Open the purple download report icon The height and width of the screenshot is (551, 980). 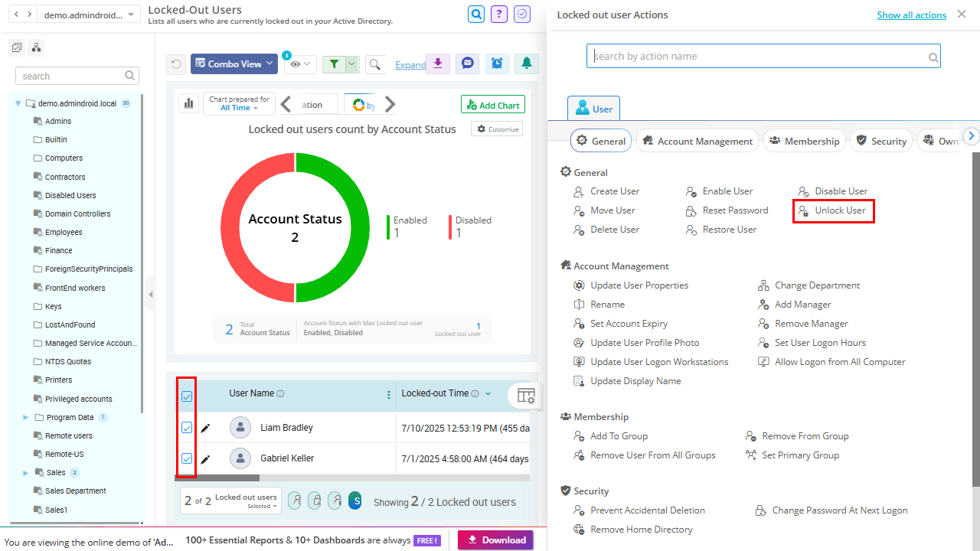438,64
